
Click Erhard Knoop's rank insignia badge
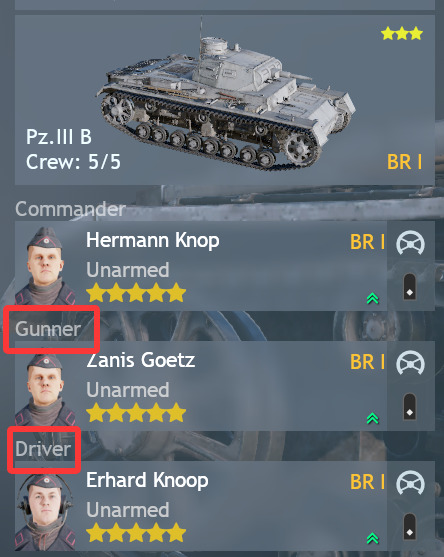410,526
